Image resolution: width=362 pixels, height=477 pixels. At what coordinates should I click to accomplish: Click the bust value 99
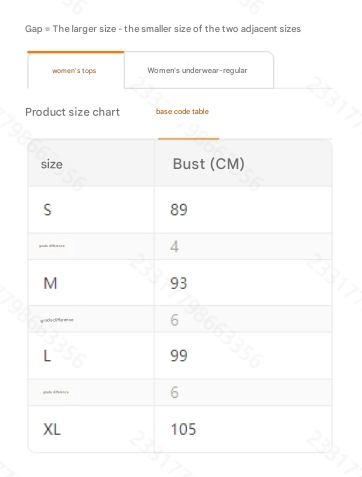(179, 356)
